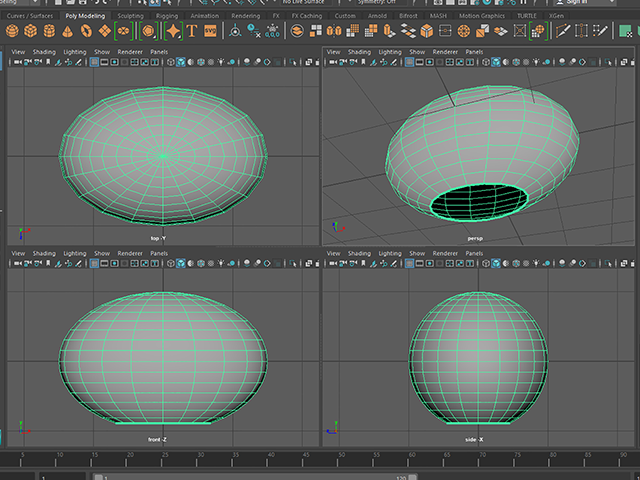
Task: Create a platonic solid from the shelf
Action: [149, 31]
